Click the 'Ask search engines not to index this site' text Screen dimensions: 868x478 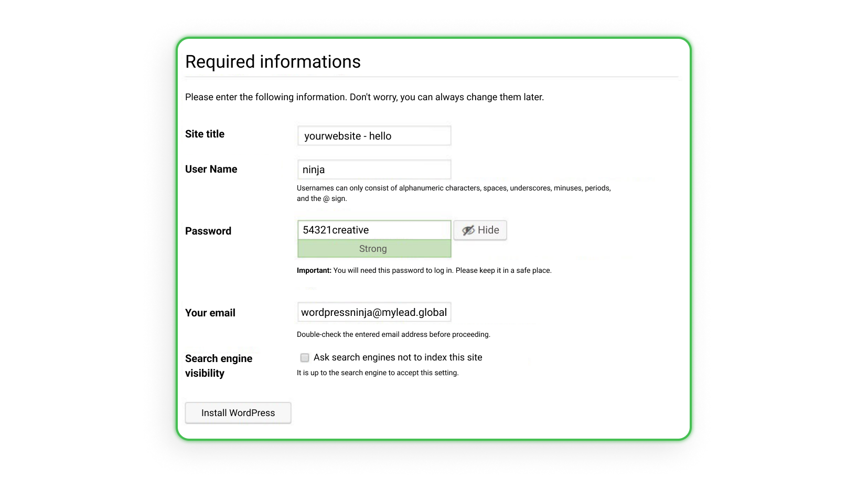(x=398, y=357)
